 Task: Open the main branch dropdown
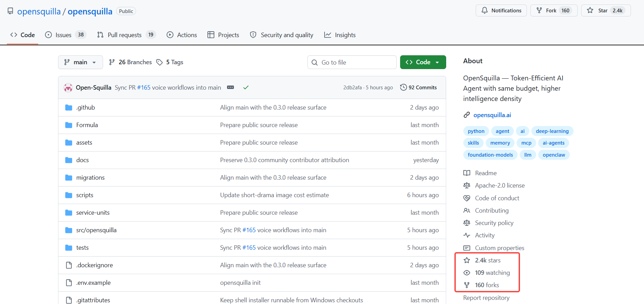(80, 62)
